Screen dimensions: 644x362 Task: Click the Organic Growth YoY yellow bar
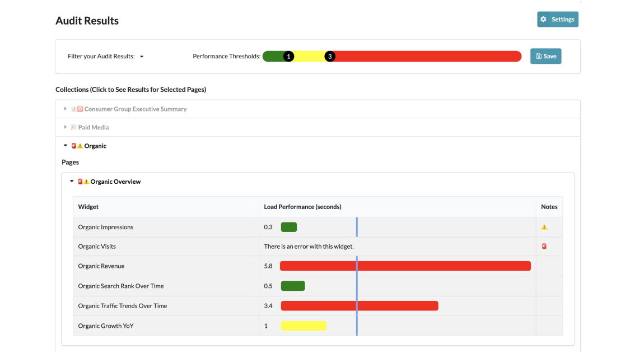point(304,326)
